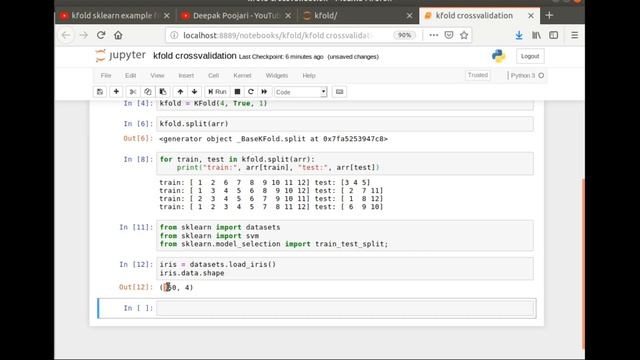The width and height of the screenshot is (640, 360).
Task: Open the command palette keyboard icon
Action: point(340,92)
